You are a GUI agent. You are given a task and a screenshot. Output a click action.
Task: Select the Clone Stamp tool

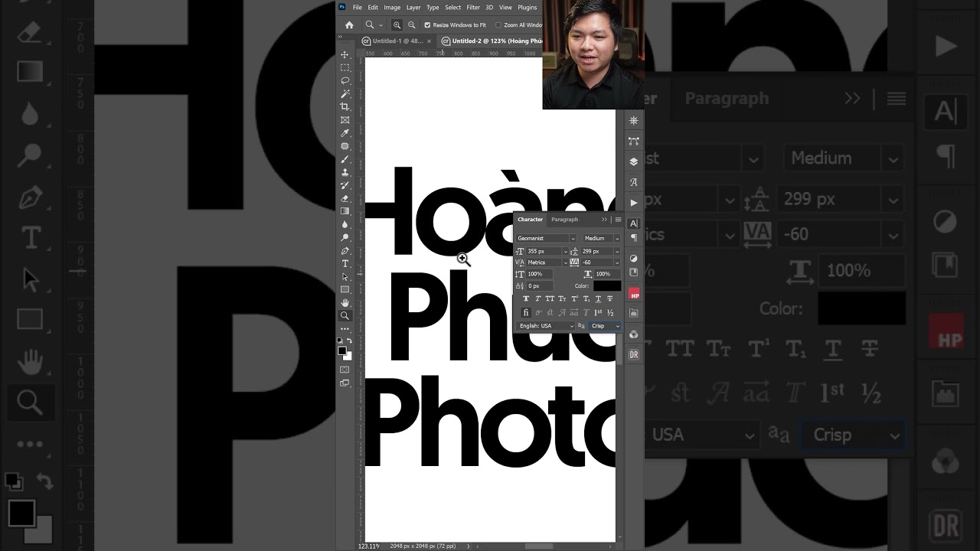(x=345, y=172)
